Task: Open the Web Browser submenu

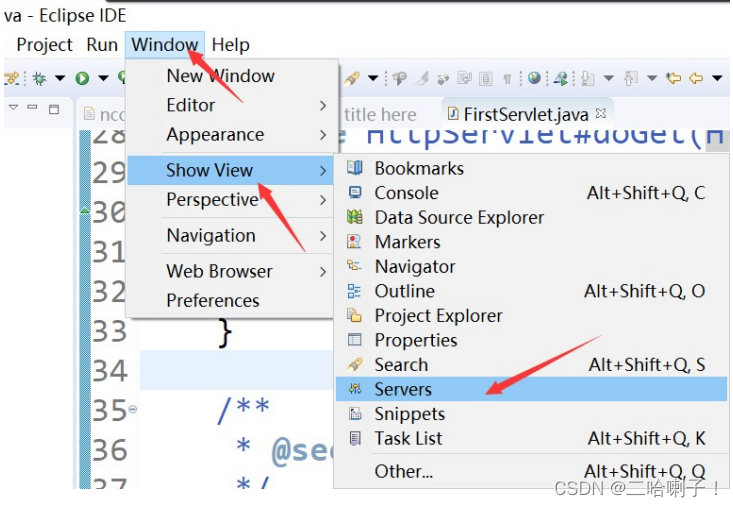Action: [x=230, y=271]
